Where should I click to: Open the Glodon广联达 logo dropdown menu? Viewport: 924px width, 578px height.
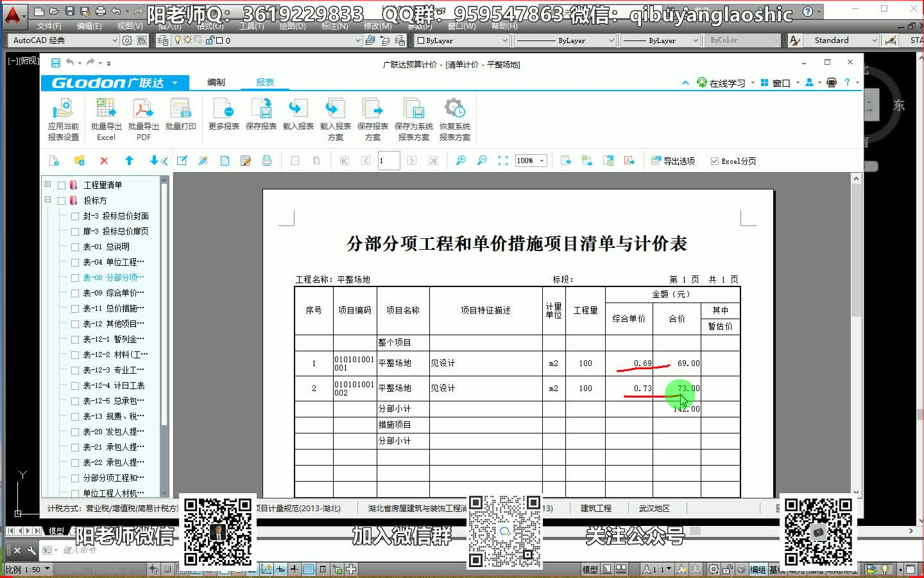(x=175, y=83)
